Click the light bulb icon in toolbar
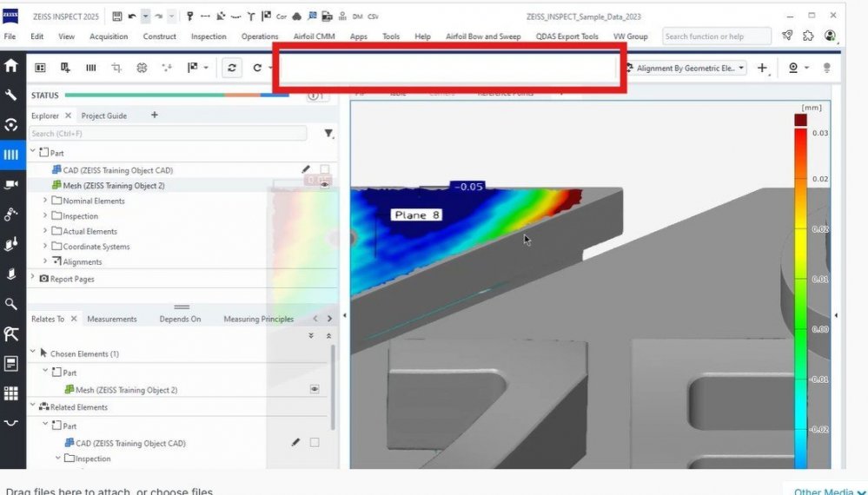The width and height of the screenshot is (868, 495). click(x=827, y=68)
